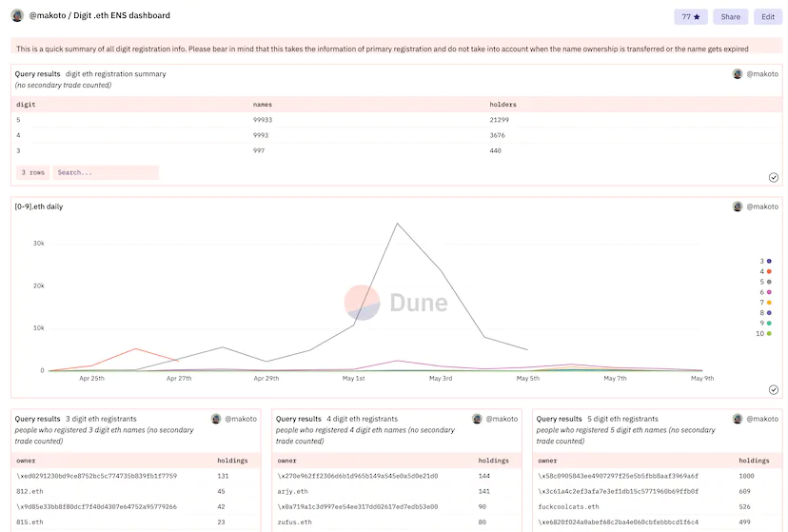Click the Search field in the summary table

point(105,172)
